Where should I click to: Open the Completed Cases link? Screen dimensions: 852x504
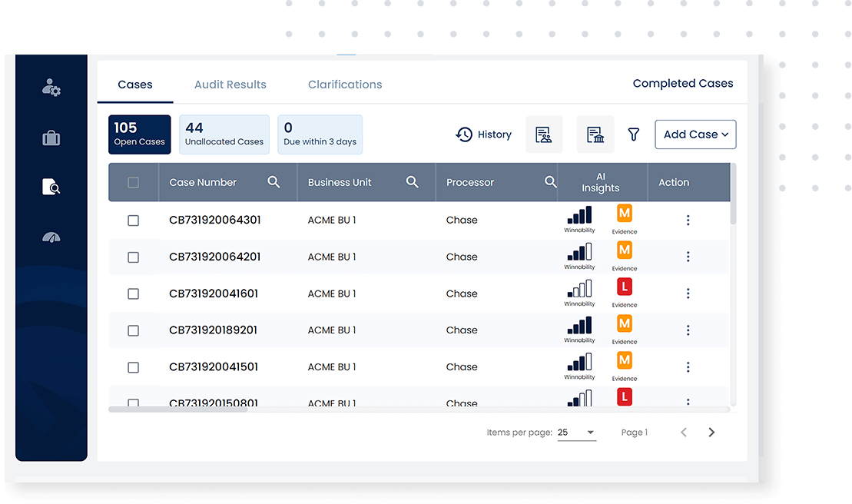click(x=682, y=84)
